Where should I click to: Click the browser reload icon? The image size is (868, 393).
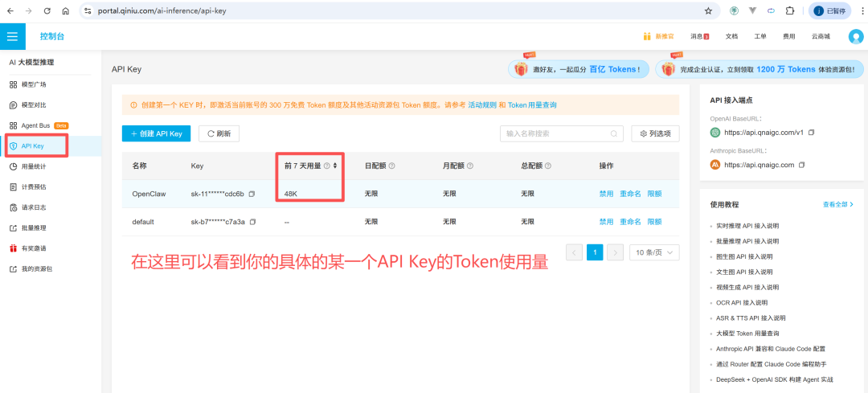click(47, 11)
